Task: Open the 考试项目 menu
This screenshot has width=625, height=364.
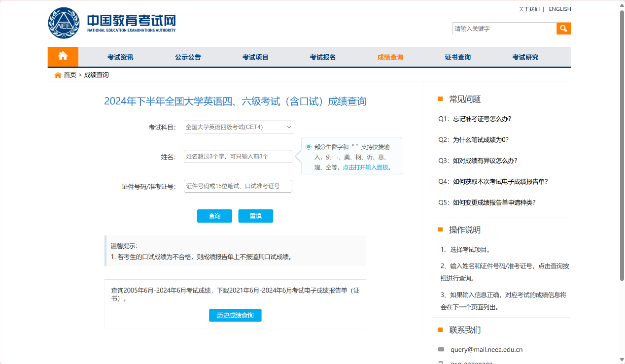Action: pyautogui.click(x=255, y=57)
